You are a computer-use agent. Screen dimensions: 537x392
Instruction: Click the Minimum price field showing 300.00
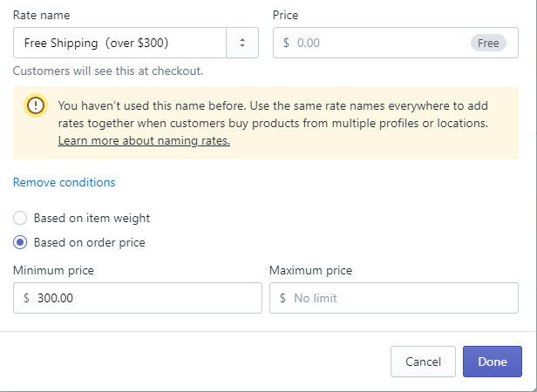(139, 298)
